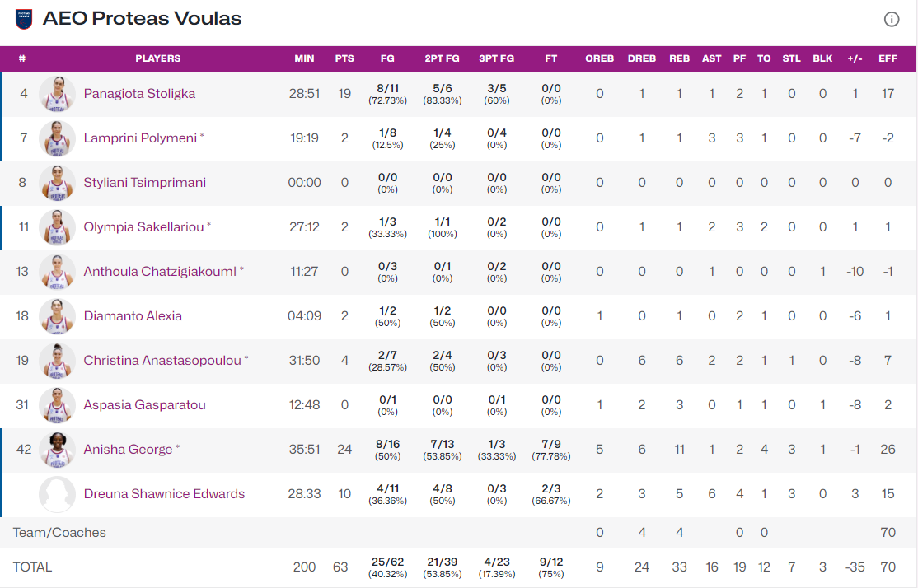This screenshot has height=588, width=918.
Task: Click the REB column header
Action: click(x=679, y=58)
